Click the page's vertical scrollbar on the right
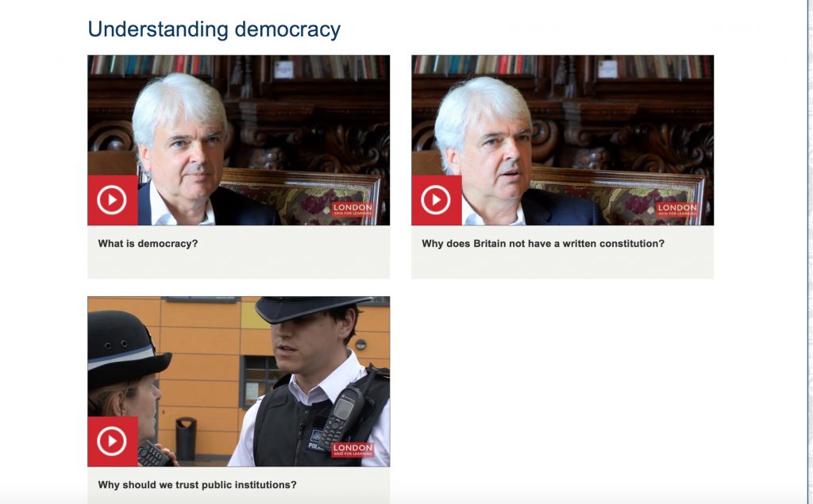 tap(809, 252)
